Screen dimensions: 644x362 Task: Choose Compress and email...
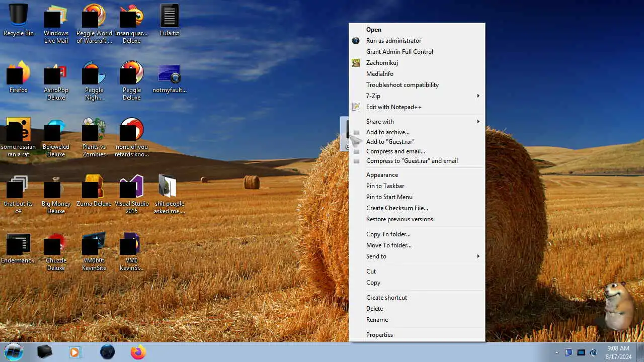(417, 151)
